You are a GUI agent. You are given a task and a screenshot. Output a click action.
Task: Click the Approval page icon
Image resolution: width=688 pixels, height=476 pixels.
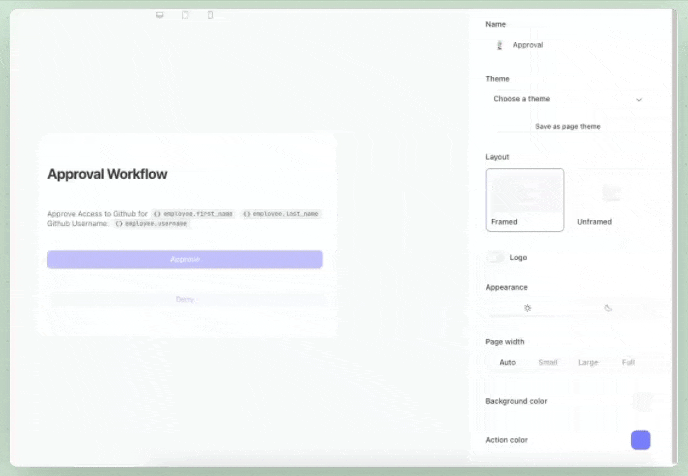[x=499, y=45]
